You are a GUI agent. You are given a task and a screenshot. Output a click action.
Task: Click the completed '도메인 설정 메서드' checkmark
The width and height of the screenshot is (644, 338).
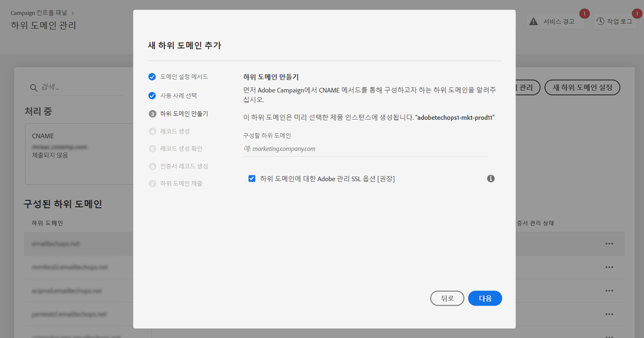[152, 77]
